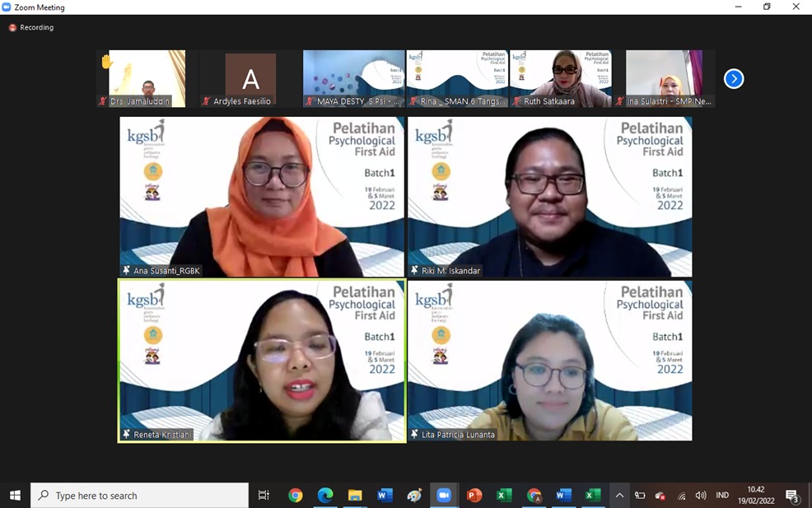Click the pin icon beside Ana Susanti_RGBK
This screenshot has height=508, width=812.
pos(127,270)
